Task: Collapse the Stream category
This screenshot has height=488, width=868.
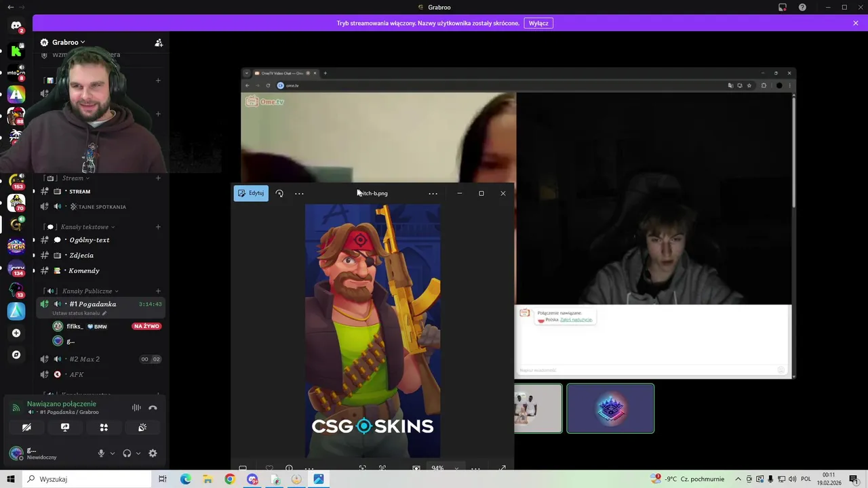Action: (x=75, y=178)
